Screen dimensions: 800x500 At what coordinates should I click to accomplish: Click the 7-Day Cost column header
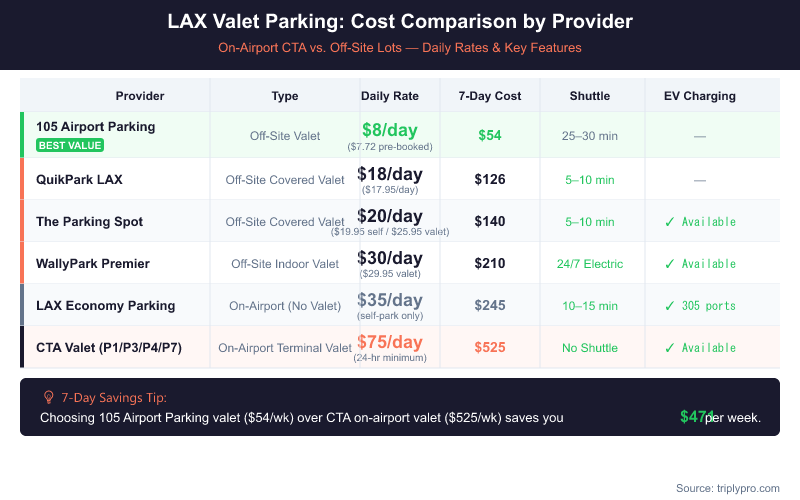[x=490, y=96]
